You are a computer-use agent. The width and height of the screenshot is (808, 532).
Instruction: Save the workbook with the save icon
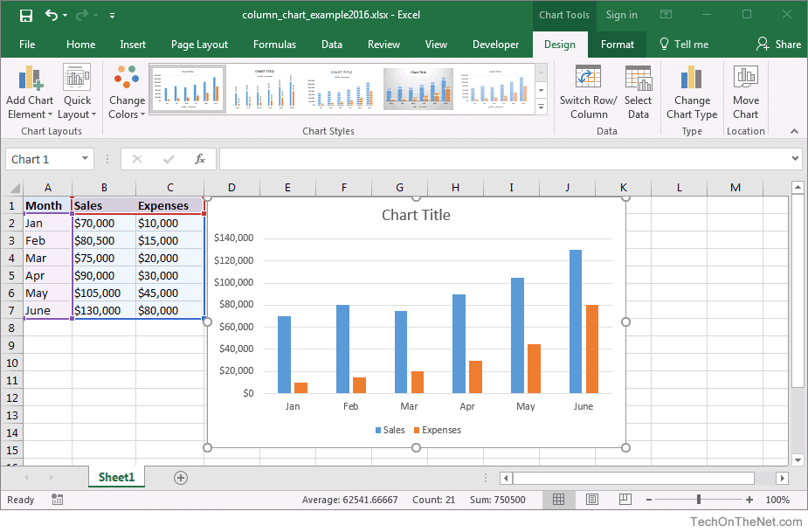pos(25,16)
